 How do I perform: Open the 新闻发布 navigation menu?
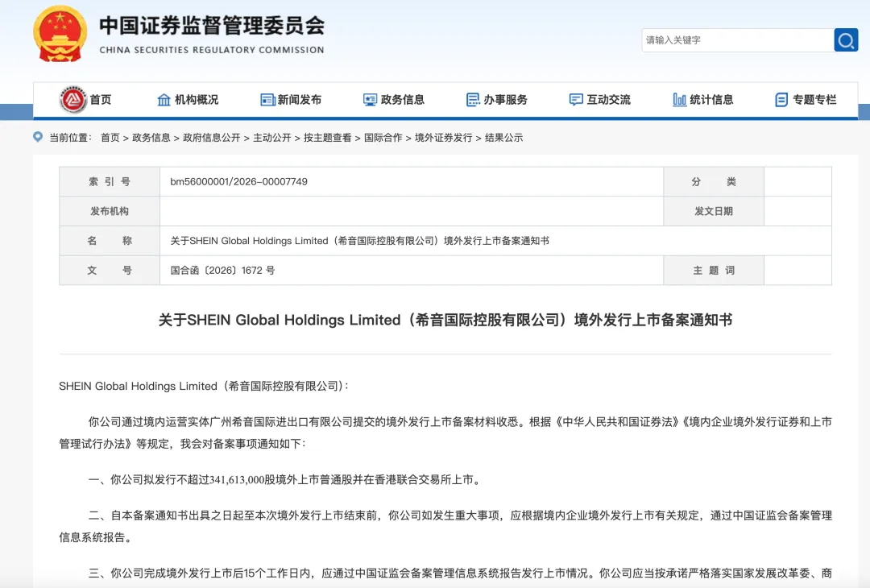(300, 100)
